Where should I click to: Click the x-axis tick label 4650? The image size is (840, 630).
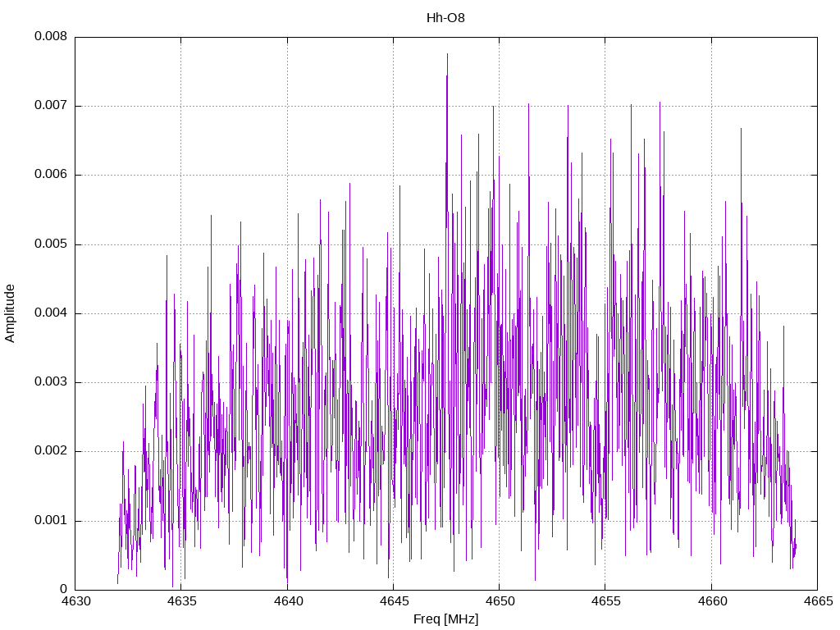click(x=500, y=601)
